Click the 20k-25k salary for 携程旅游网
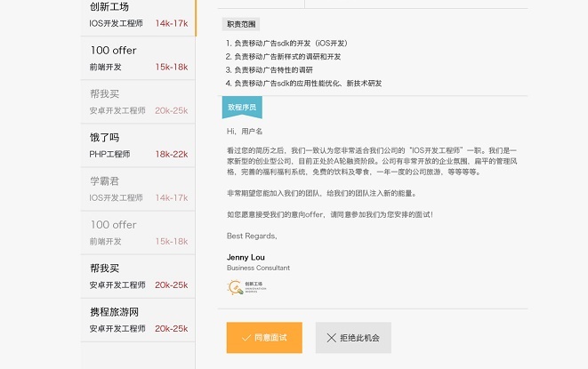The image size is (588, 369). click(x=172, y=328)
